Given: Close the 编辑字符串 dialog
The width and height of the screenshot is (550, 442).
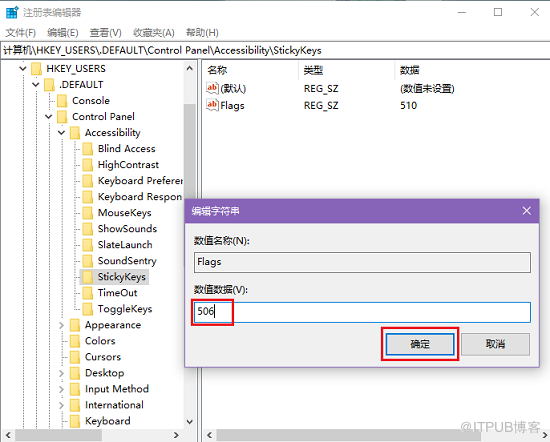Looking at the screenshot, I should (526, 211).
